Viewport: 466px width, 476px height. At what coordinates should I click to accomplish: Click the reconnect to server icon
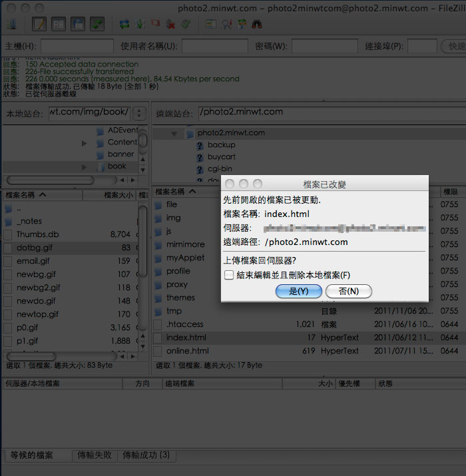186,24
